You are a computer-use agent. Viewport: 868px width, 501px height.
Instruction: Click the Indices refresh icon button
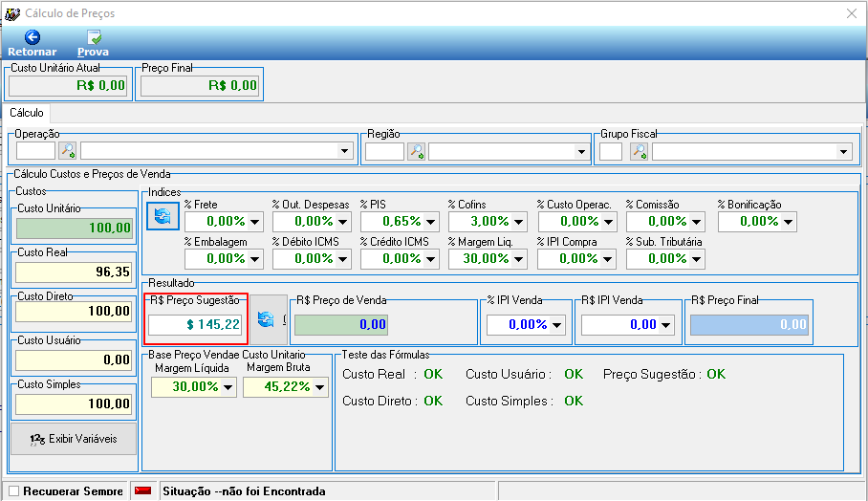click(163, 215)
